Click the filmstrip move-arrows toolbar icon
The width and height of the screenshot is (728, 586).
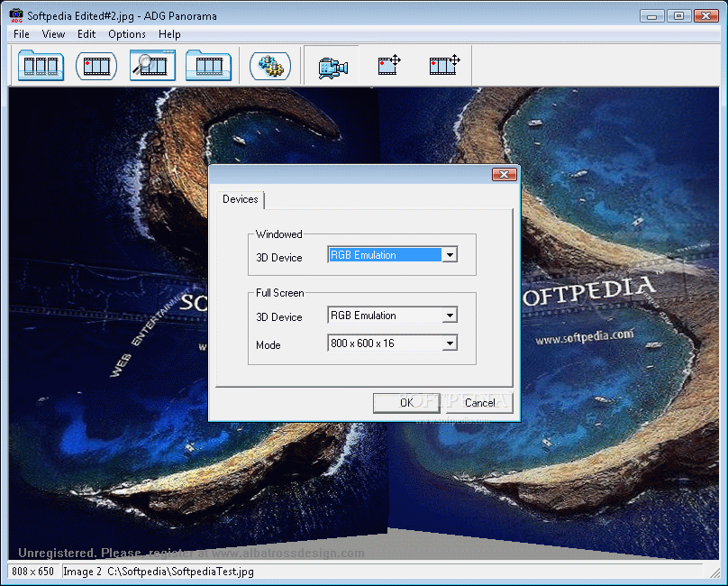pyautogui.click(x=445, y=65)
